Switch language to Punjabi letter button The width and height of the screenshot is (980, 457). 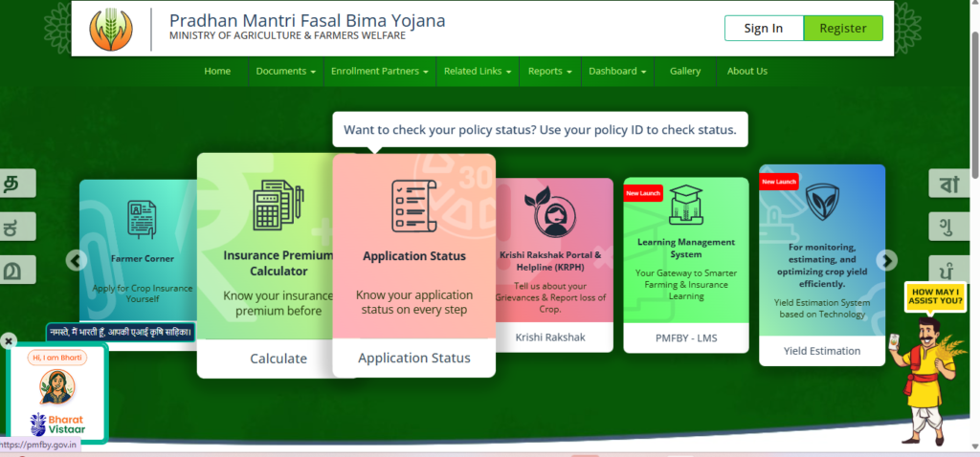(x=950, y=269)
